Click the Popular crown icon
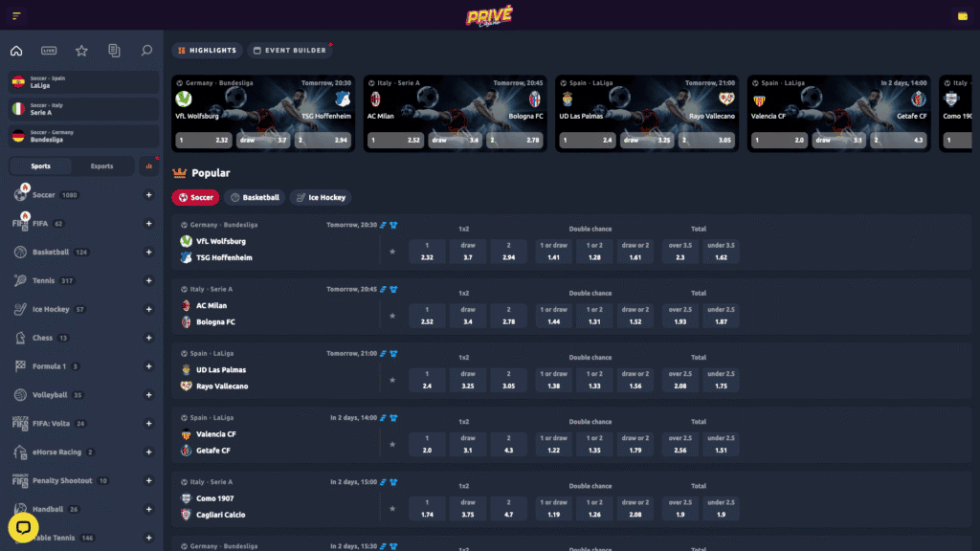Screen dimensions: 980x551 coord(179,173)
